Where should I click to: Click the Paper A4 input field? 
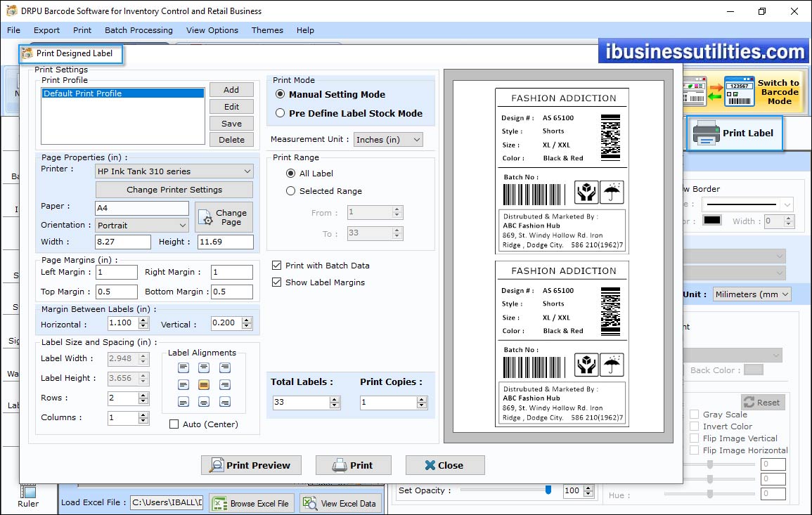tap(142, 208)
